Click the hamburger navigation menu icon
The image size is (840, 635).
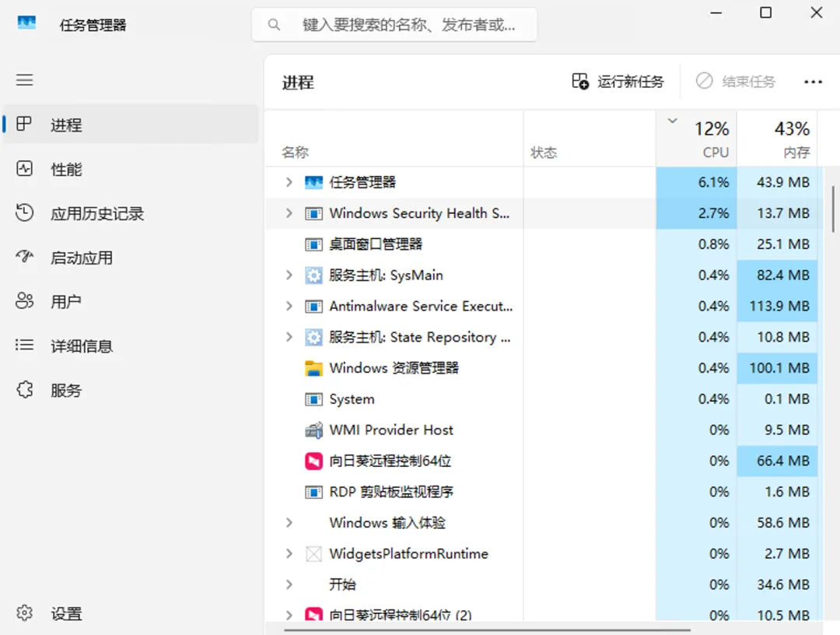[x=25, y=80]
